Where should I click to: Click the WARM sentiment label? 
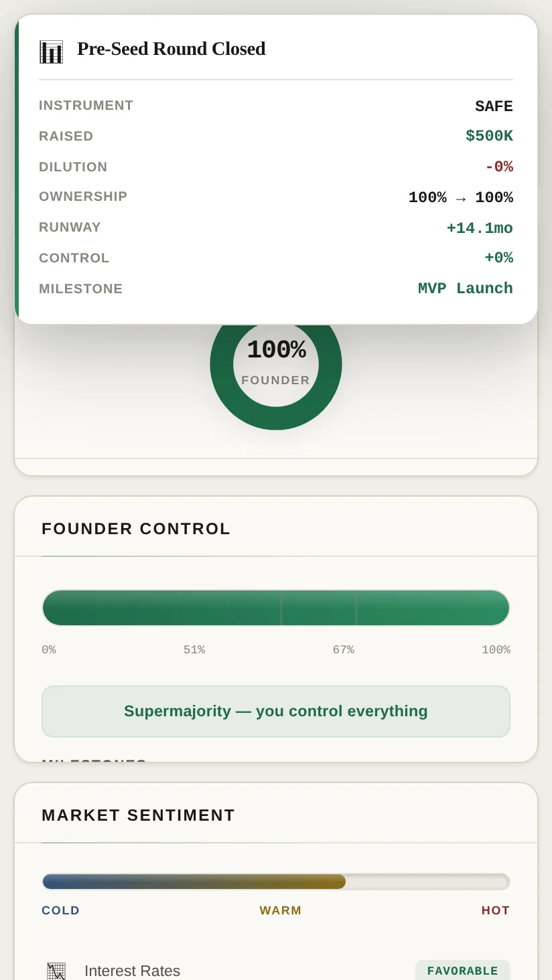coord(281,910)
